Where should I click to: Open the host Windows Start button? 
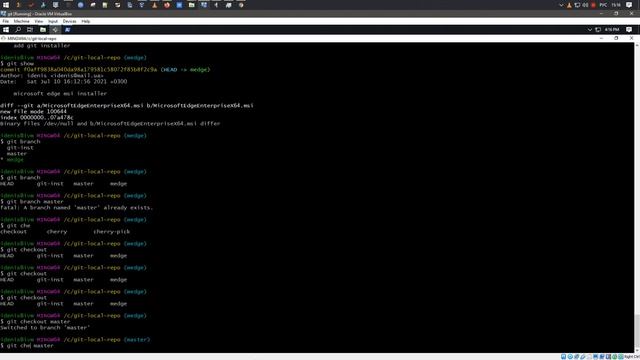(x=6, y=5)
